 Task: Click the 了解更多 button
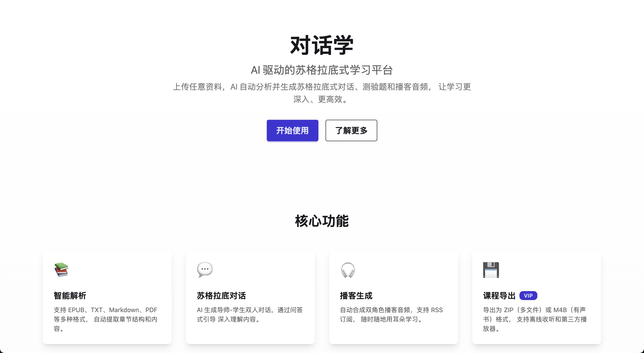coord(351,130)
